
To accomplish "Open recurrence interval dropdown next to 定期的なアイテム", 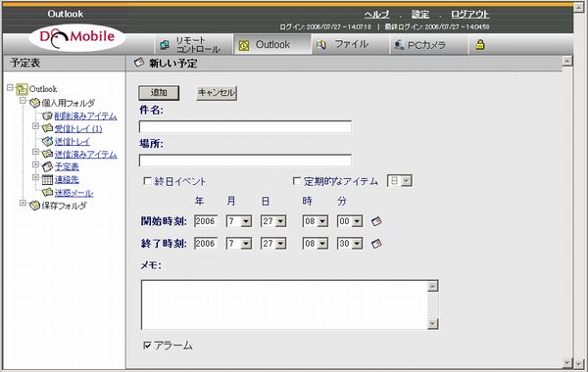I will (x=400, y=181).
